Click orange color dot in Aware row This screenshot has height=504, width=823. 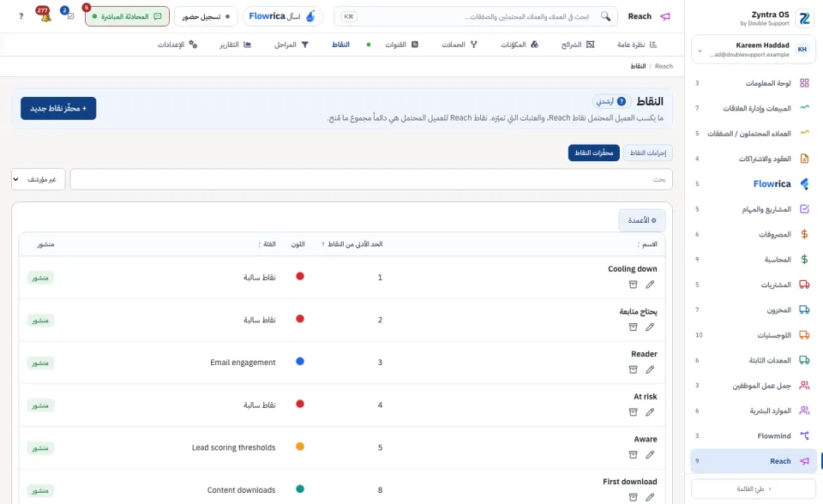tap(300, 447)
